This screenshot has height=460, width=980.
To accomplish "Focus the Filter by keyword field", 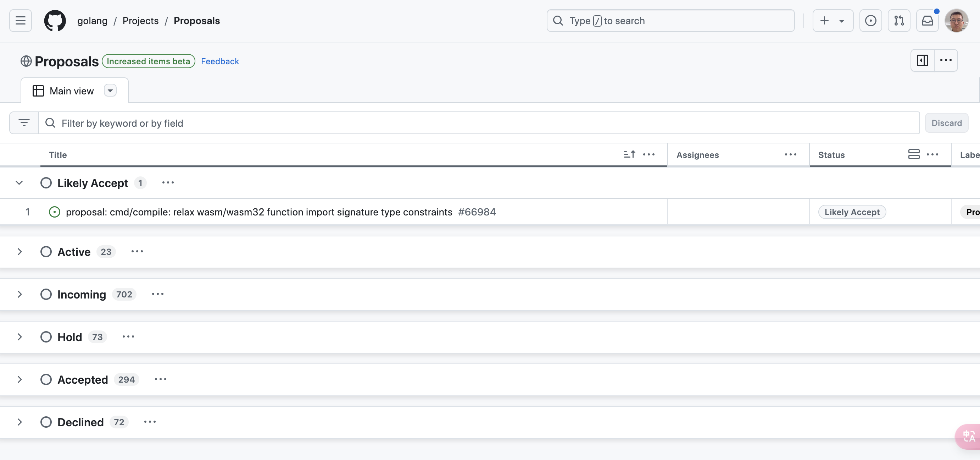I will point(479,123).
